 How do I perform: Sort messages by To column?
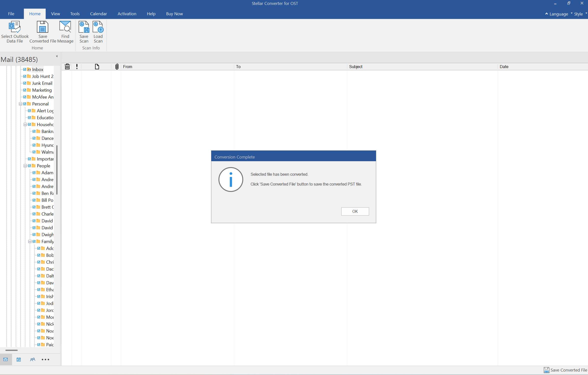(x=290, y=67)
